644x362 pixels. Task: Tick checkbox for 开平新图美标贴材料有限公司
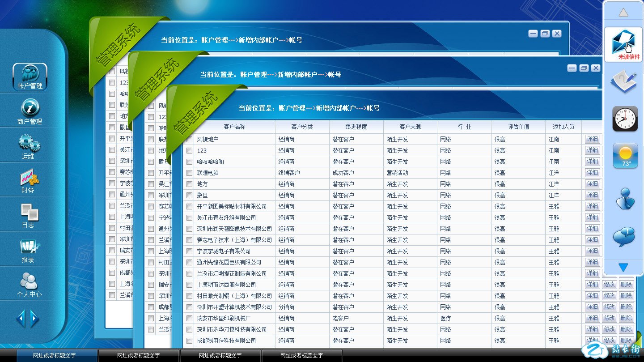190,207
